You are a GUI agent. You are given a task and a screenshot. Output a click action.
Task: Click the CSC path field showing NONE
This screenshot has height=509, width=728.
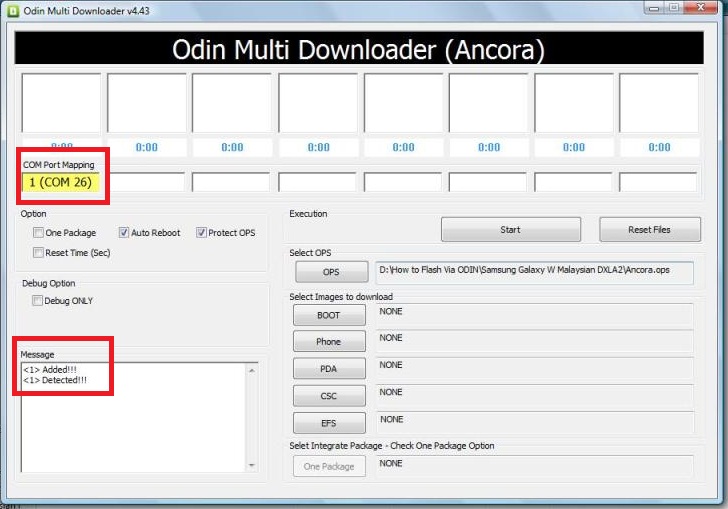point(534,396)
